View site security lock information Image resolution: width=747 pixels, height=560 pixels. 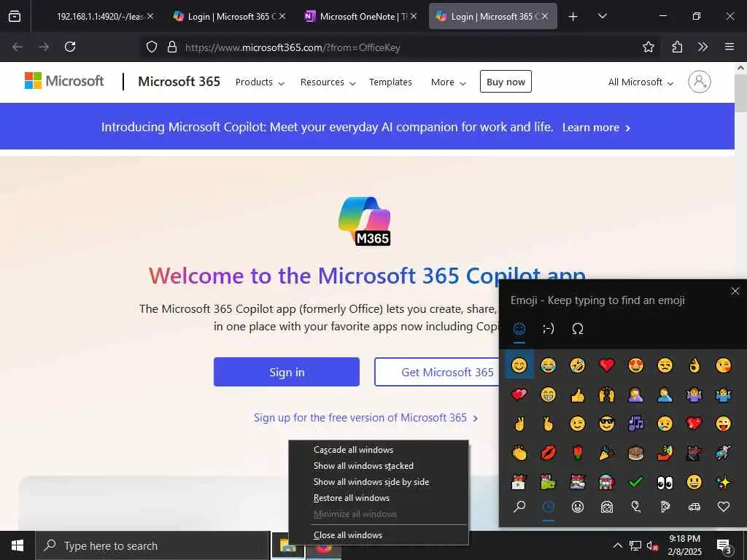click(x=172, y=47)
